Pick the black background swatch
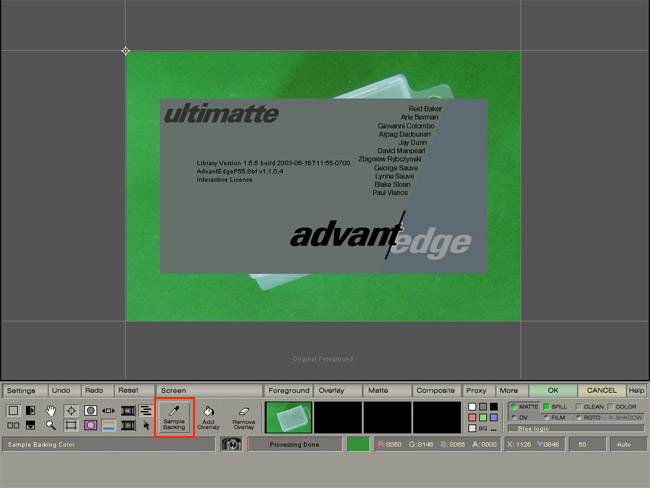Viewport: 650px width, 488px height. [x=494, y=407]
